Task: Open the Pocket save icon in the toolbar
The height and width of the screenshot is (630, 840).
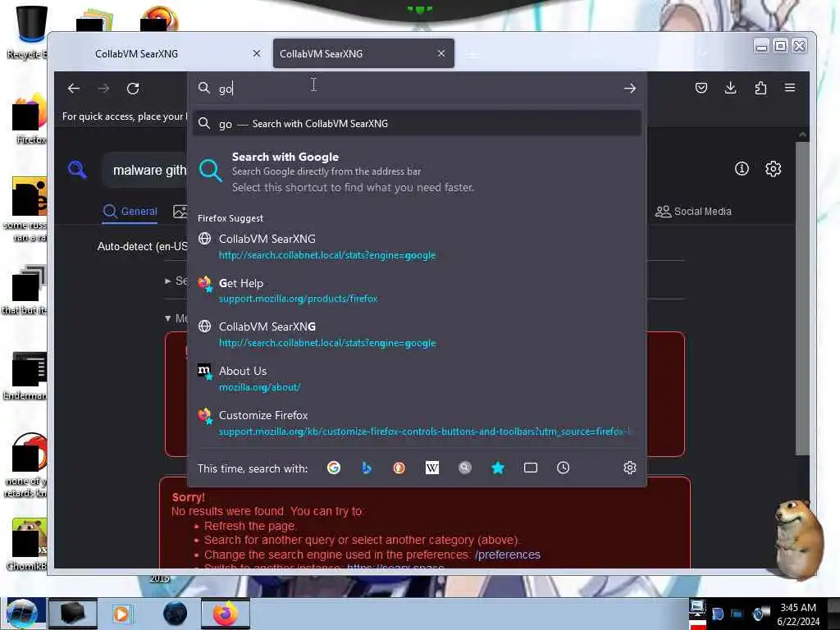Action: click(x=701, y=88)
